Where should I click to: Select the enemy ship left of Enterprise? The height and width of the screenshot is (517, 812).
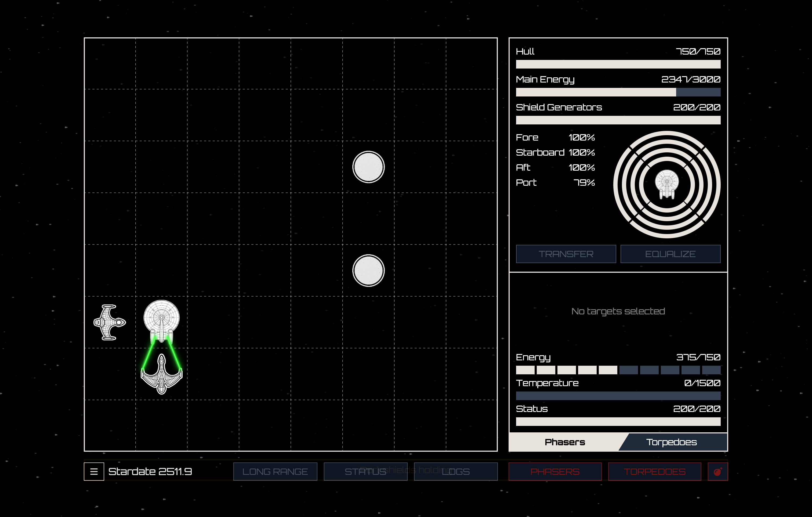point(110,322)
